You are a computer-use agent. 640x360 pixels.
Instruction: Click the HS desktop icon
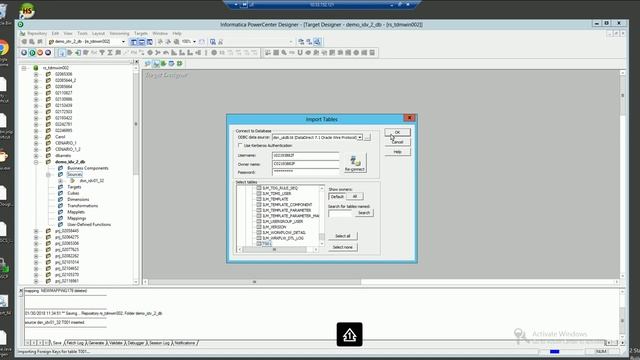27,11
